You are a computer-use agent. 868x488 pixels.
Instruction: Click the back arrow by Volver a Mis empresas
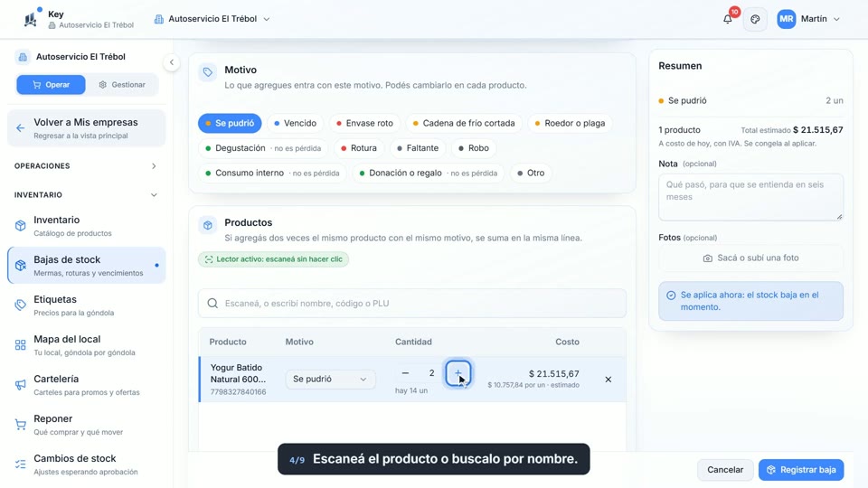coord(21,127)
